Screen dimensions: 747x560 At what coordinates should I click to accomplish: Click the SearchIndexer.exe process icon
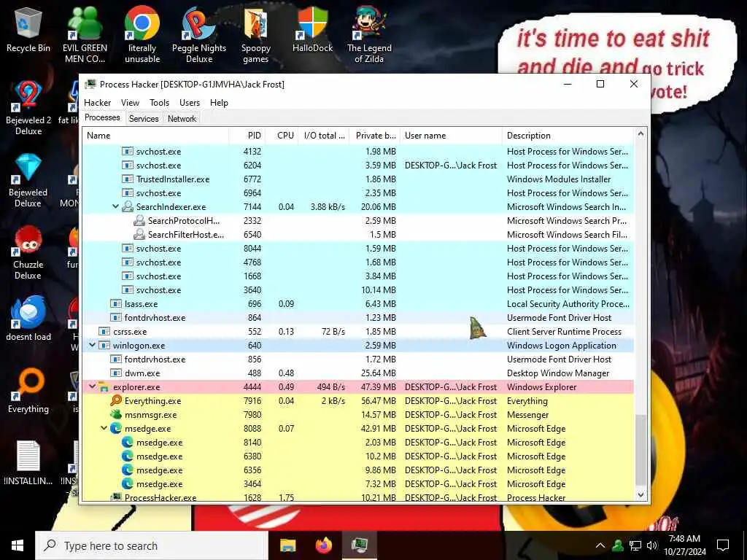[x=128, y=206]
